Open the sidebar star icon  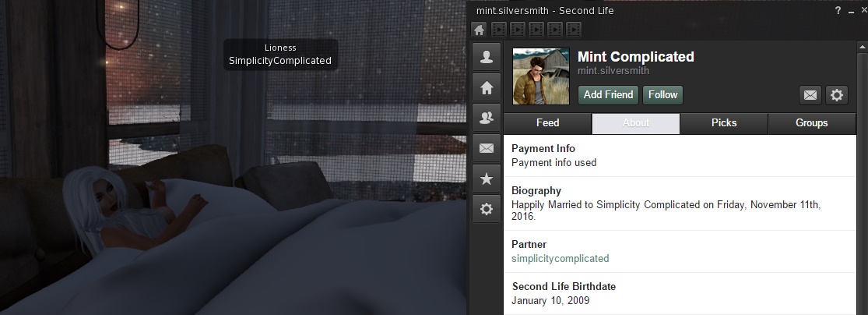[x=486, y=179]
